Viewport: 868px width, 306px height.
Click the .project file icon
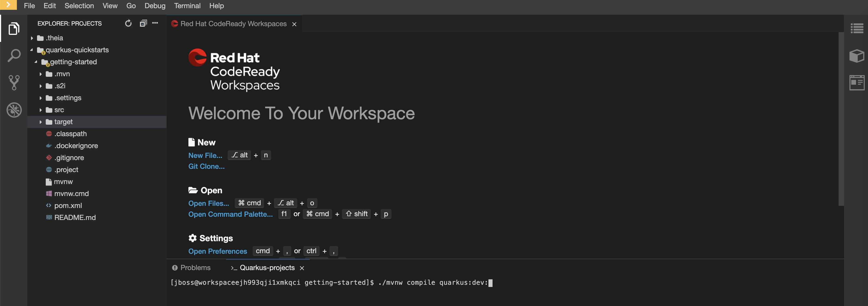pyautogui.click(x=49, y=170)
